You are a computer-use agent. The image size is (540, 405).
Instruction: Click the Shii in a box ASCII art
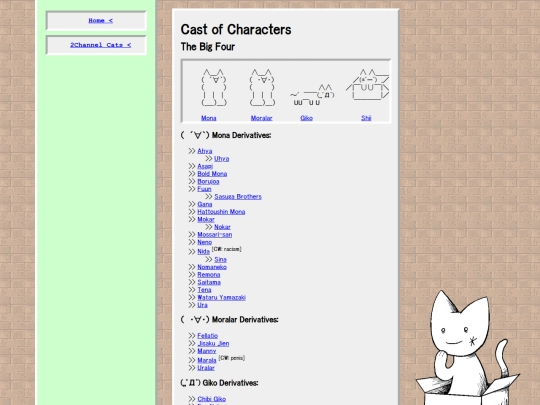pos(367,84)
